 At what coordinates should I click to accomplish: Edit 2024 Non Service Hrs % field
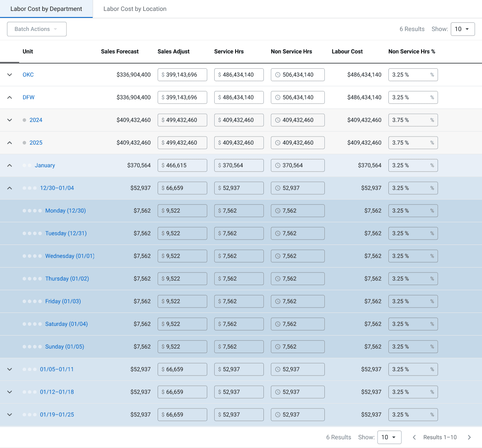point(413,120)
